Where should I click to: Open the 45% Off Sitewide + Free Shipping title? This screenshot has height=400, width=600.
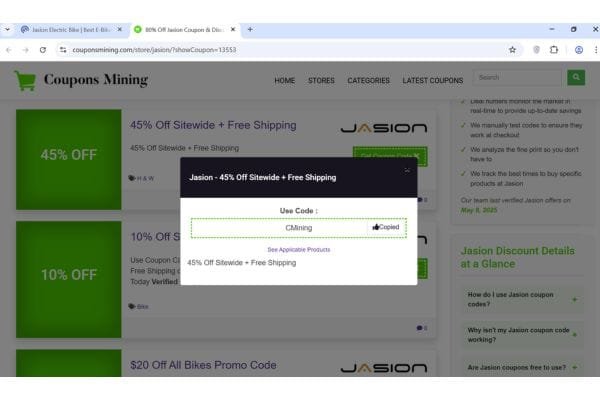coord(213,125)
